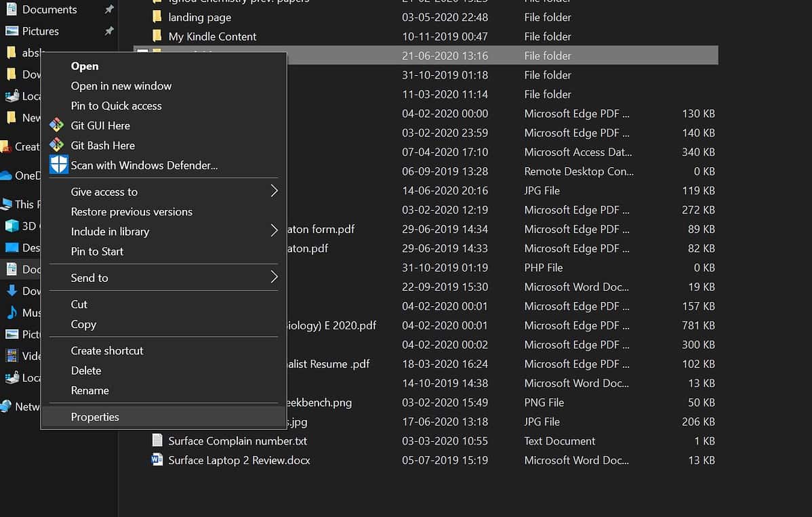
Task: Click the Windows Defender shield icon
Action: 58,164
